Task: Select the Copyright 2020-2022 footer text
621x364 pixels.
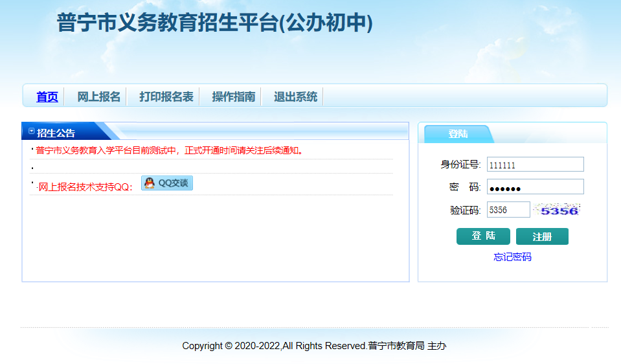Action: click(314, 346)
